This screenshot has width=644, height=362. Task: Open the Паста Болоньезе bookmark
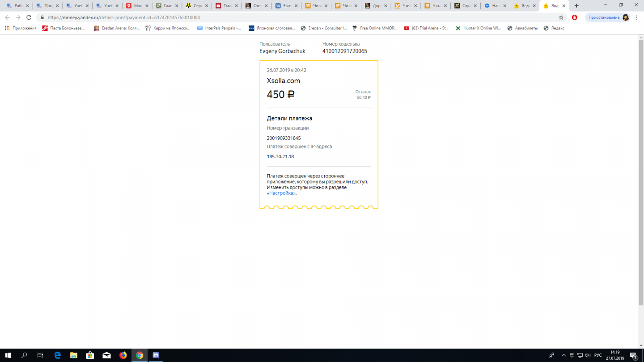[x=64, y=28]
